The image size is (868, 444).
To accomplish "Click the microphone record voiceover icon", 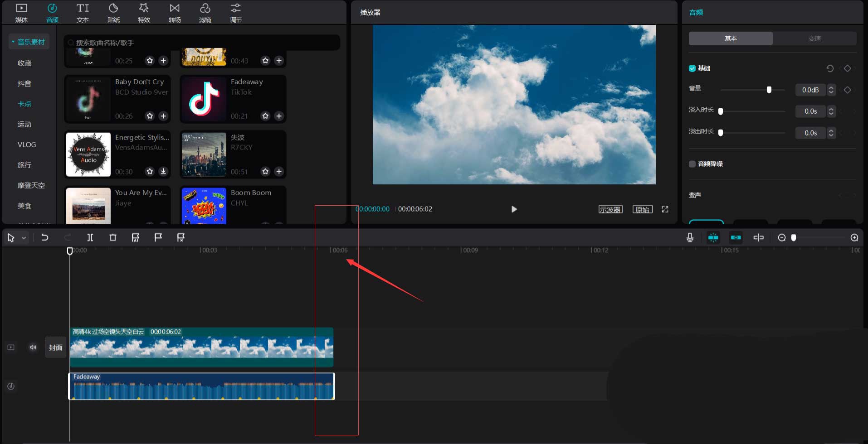I will click(690, 237).
